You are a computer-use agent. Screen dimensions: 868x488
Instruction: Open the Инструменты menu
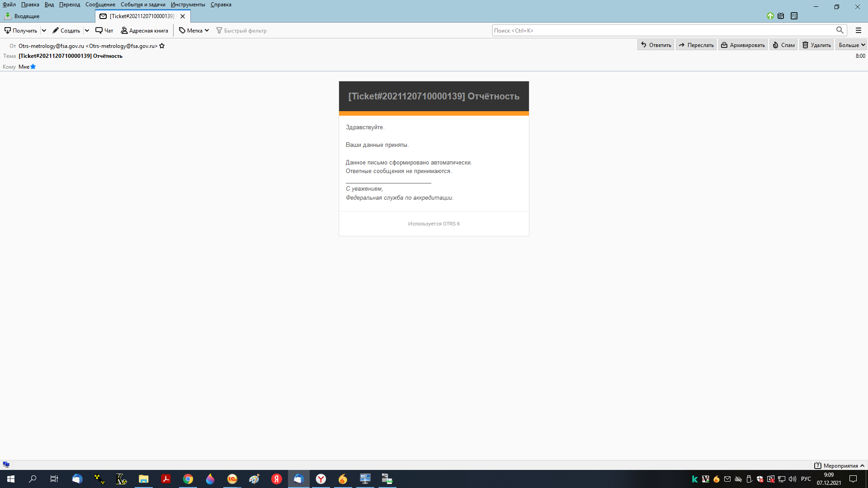click(x=188, y=5)
